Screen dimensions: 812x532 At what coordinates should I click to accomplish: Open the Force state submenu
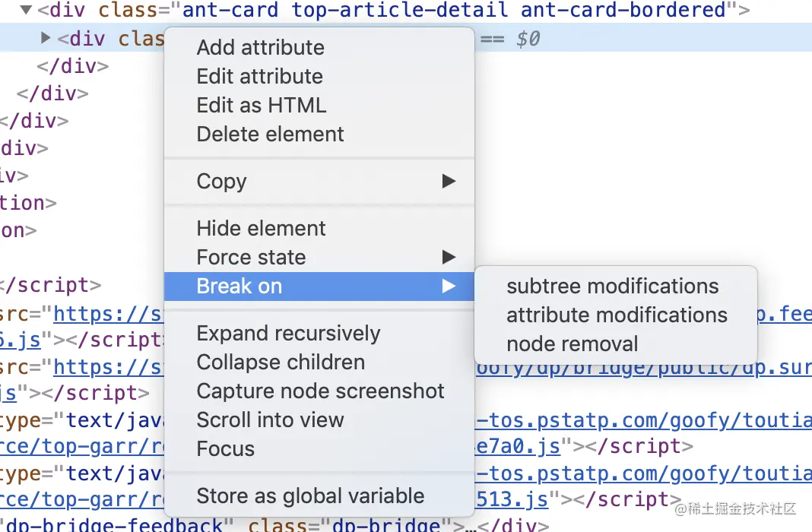point(319,257)
